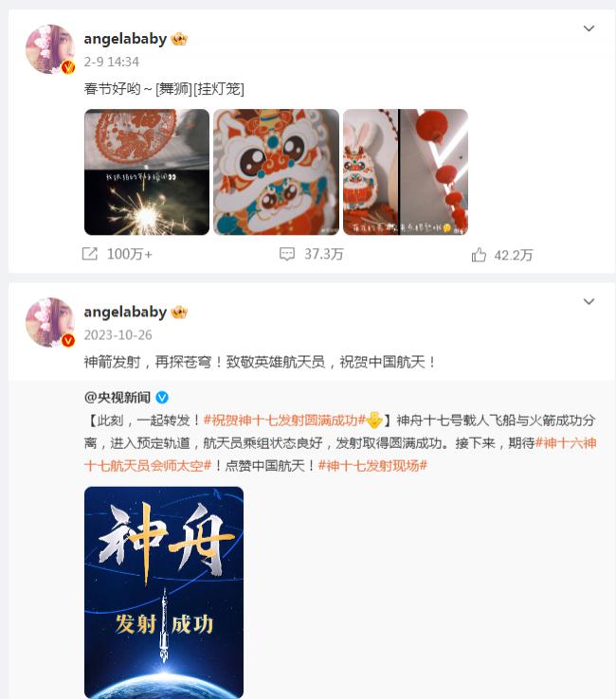Image resolution: width=616 pixels, height=699 pixels.
Task: Open the lion dance illustration thumbnail
Action: pyautogui.click(x=276, y=172)
